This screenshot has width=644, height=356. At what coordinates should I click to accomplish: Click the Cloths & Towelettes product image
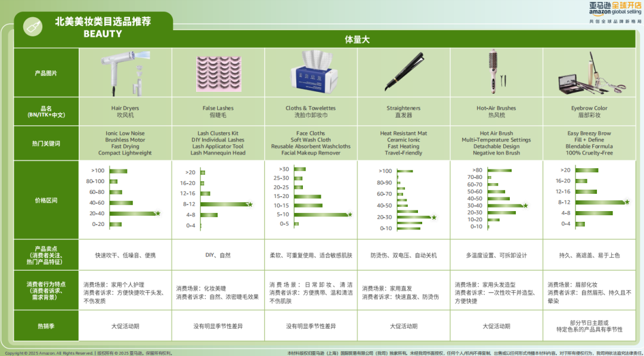[x=311, y=72]
